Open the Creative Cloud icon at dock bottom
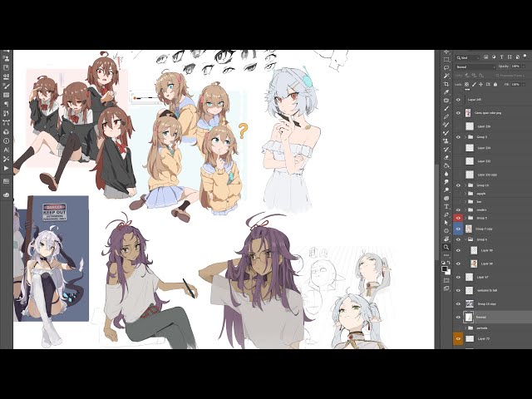532x399 pixels. click(x=6, y=195)
